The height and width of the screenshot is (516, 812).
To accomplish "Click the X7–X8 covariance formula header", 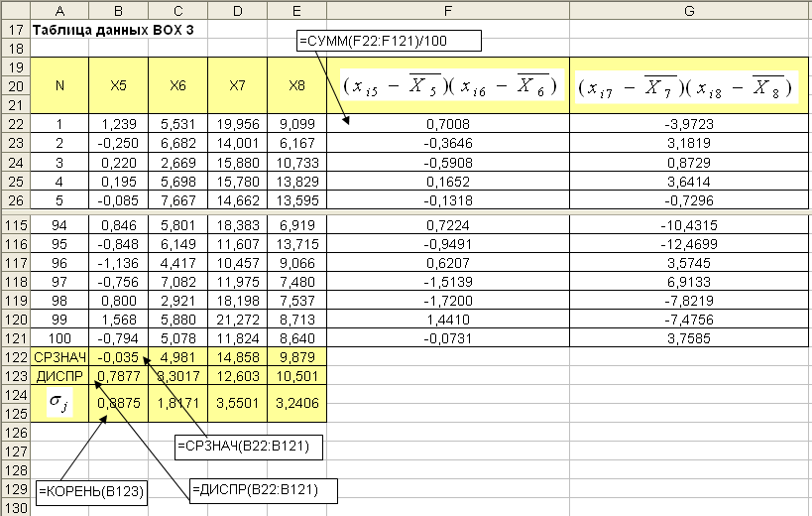I will (689, 85).
